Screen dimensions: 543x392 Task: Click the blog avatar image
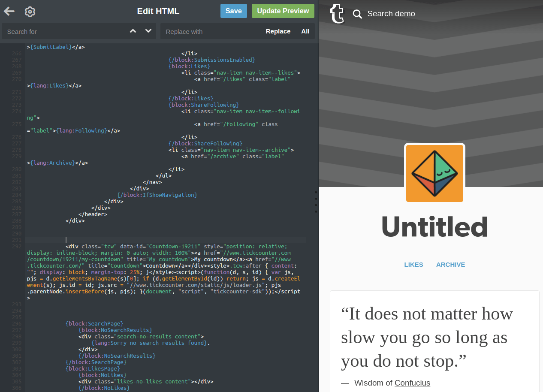pos(434,173)
